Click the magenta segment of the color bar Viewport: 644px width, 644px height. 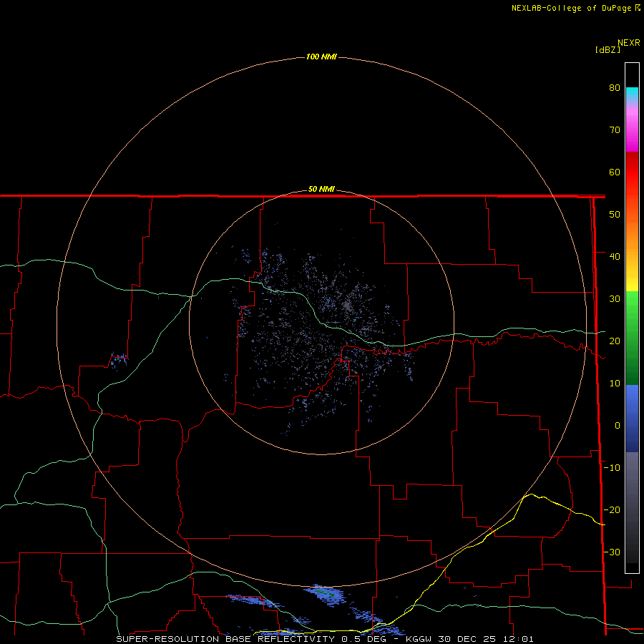coord(632,132)
